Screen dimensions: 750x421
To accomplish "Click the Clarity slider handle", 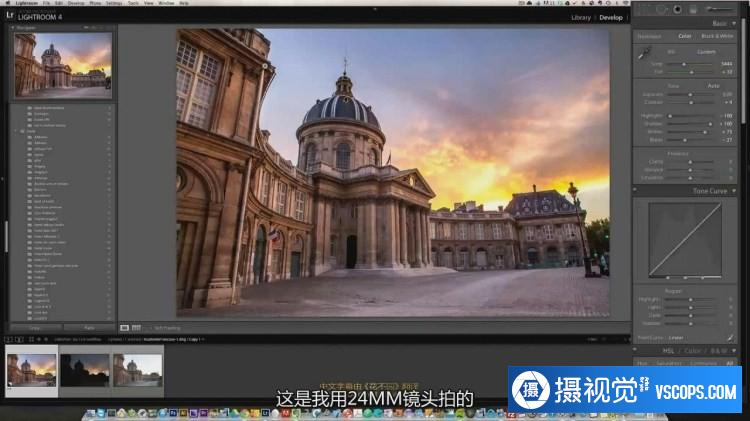I will tap(690, 162).
